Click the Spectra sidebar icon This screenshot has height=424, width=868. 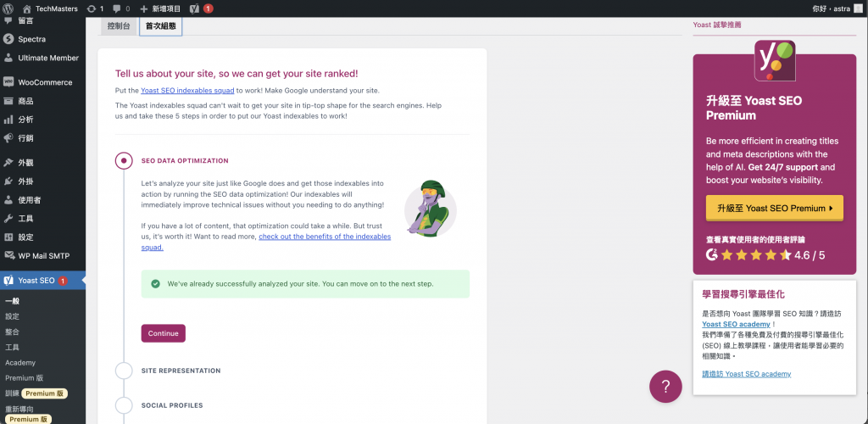click(8, 39)
